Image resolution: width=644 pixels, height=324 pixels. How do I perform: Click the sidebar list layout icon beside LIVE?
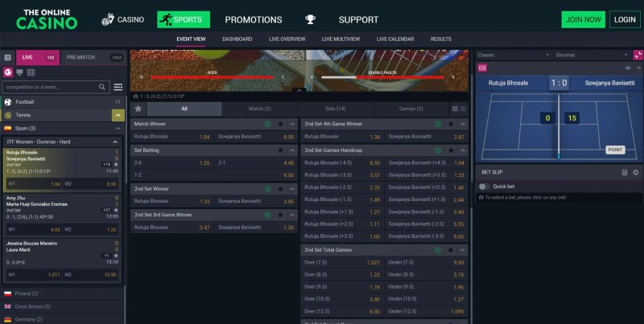(8, 57)
